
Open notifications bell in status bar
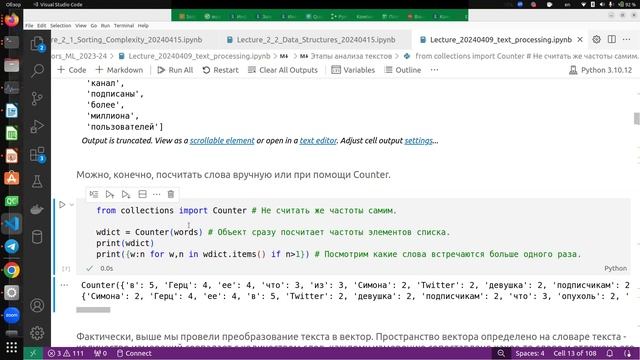610,353
